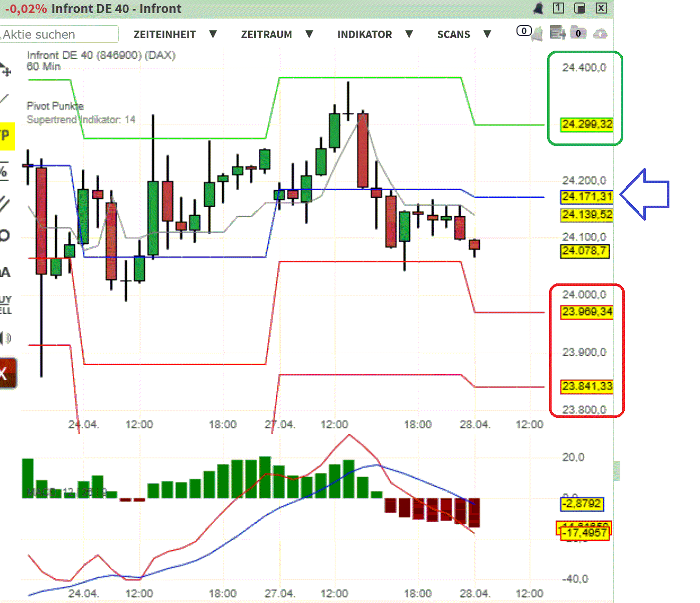This screenshot has width=700, height=603.
Task: Click the grey alarm bell toolbar icon
Action: pyautogui.click(x=538, y=34)
